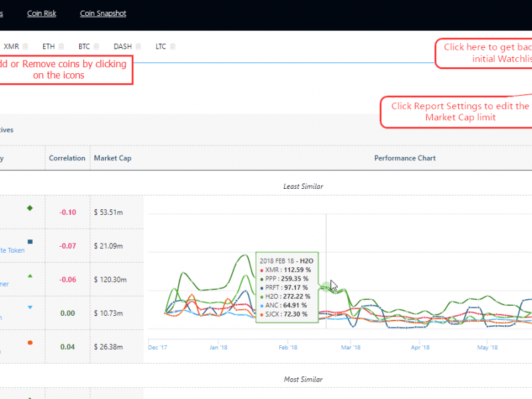Image resolution: width=532 pixels, height=399 pixels.
Task: Open the coin link ending in 'Token'
Action: pos(13,251)
